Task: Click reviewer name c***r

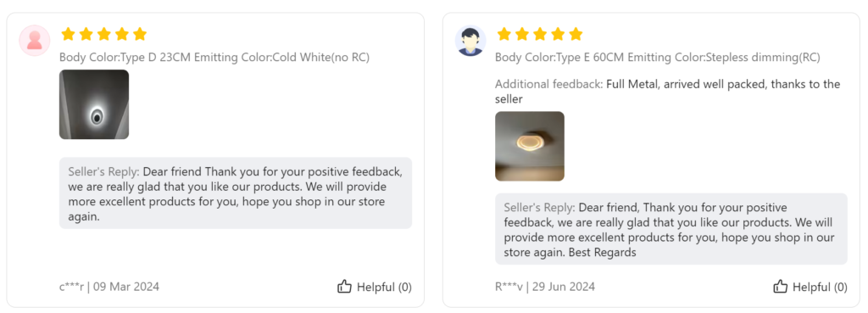Action: [x=71, y=287]
